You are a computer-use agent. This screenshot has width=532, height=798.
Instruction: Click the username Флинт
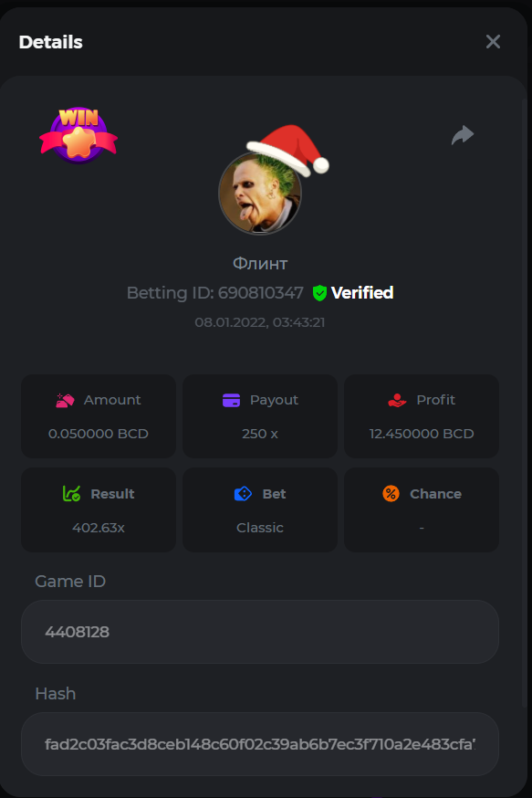[260, 264]
